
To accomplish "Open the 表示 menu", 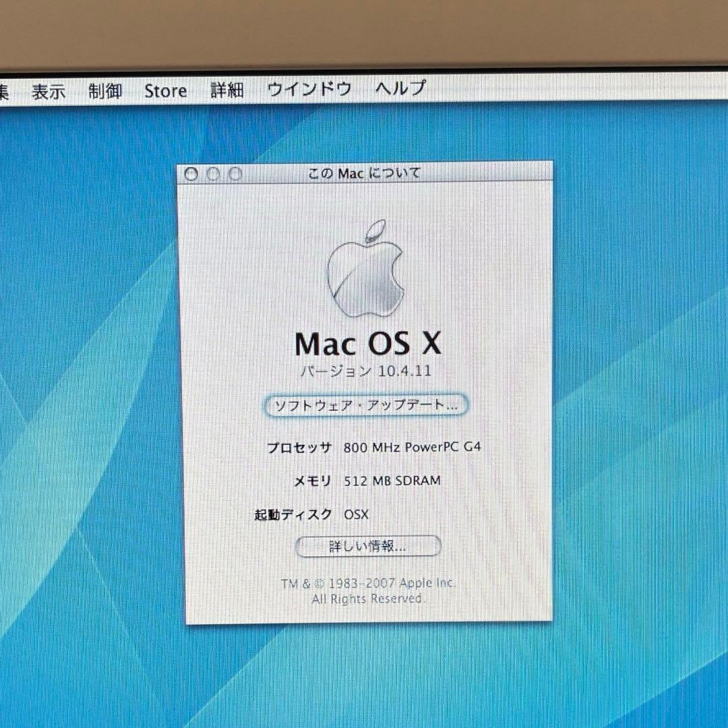I will pos(49,90).
